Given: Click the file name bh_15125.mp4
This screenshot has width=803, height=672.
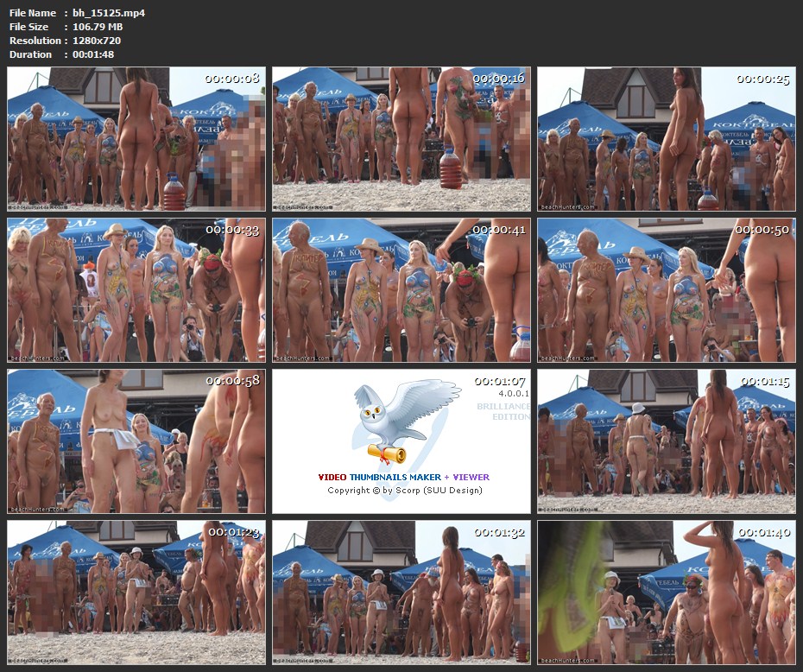Looking at the screenshot, I should point(109,13).
